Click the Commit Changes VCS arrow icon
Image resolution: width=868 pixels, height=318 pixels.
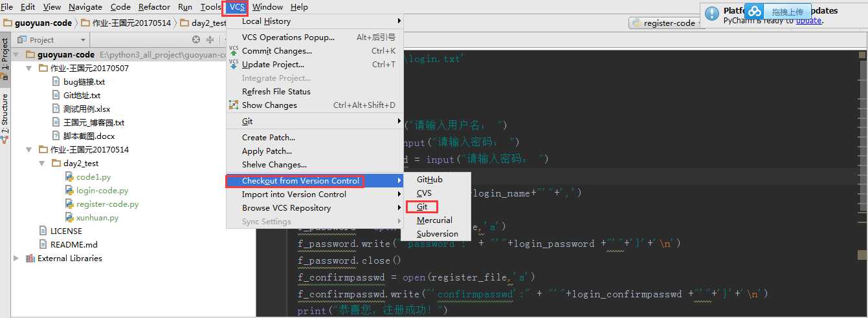click(234, 50)
